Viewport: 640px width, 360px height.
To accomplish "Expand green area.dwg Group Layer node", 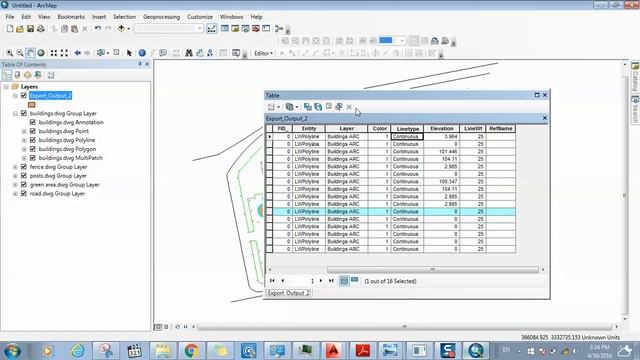I will tap(15, 185).
